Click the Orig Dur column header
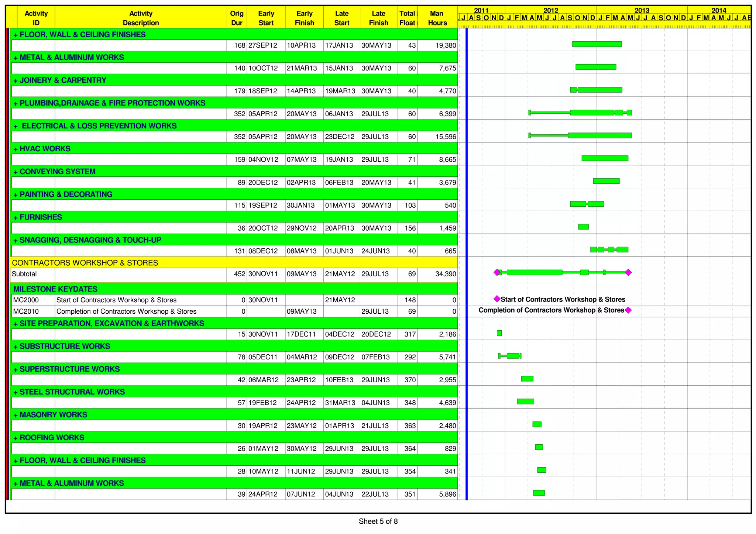This screenshot has width=756, height=534. point(237,18)
